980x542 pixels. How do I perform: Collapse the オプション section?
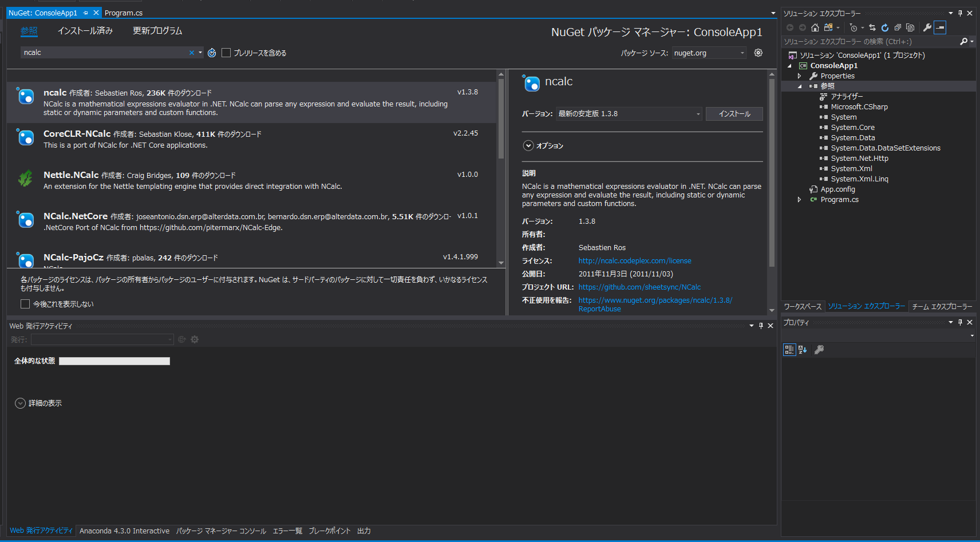pyautogui.click(x=528, y=145)
